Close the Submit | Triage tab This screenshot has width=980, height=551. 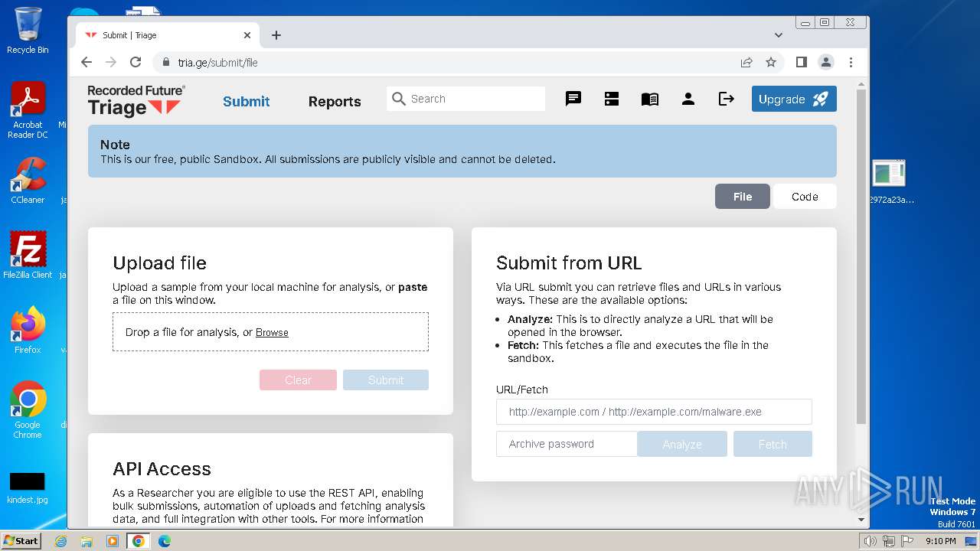pyautogui.click(x=247, y=35)
